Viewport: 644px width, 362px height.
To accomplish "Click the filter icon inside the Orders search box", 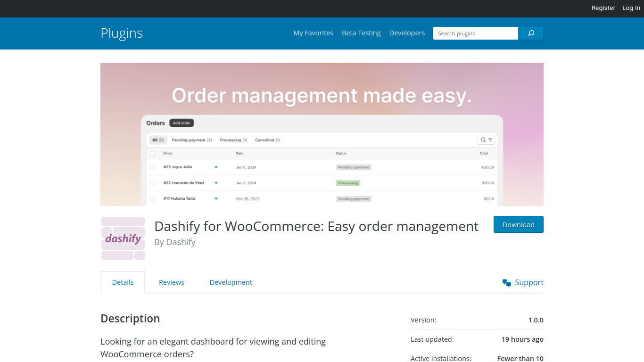I will [490, 140].
